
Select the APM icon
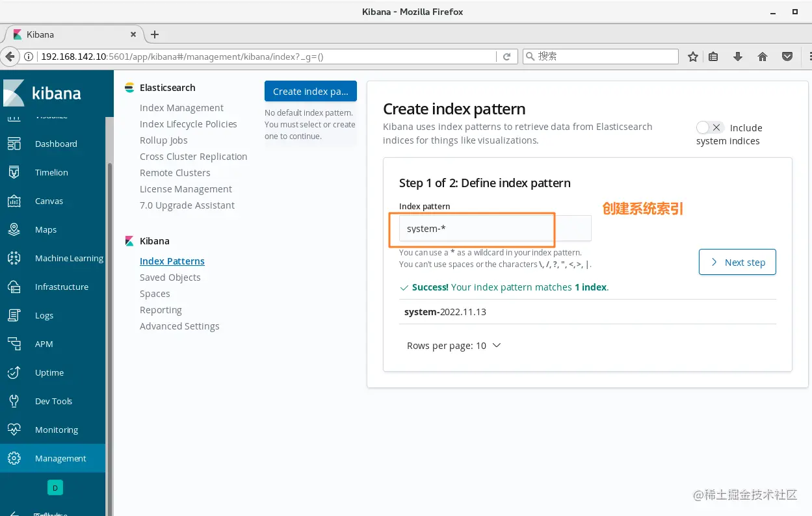tap(14, 344)
